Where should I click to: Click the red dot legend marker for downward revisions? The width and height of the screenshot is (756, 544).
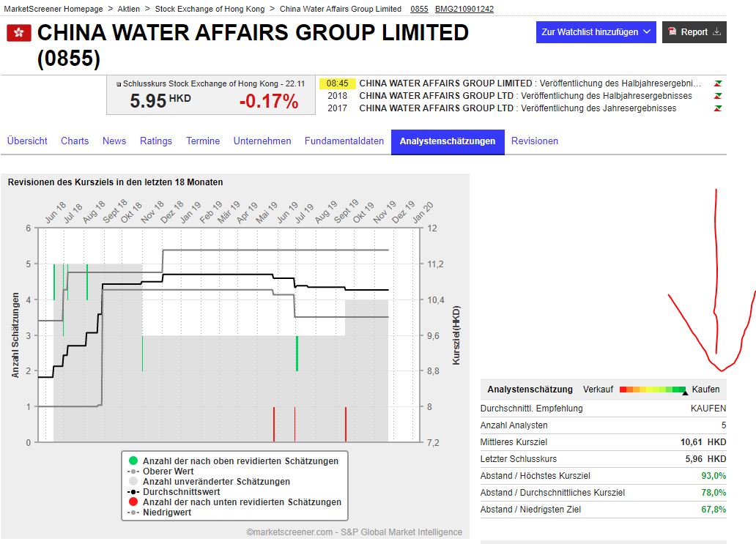(132, 502)
